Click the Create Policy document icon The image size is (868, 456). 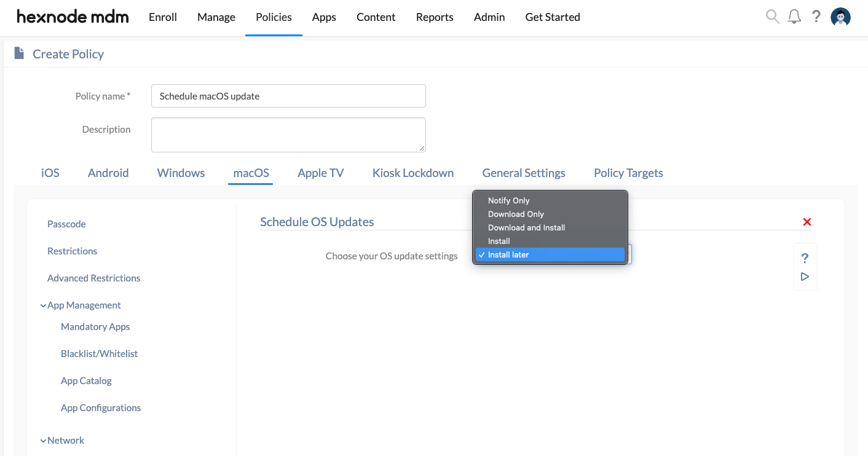(19, 53)
